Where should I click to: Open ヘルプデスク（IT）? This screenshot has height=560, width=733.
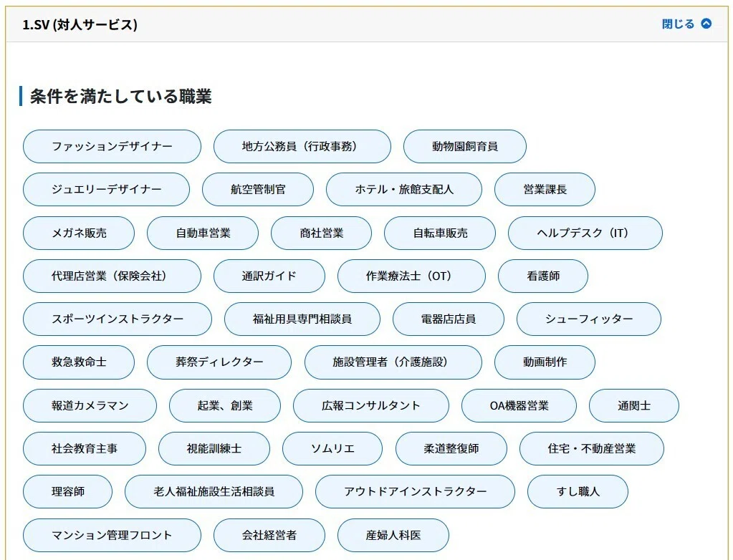coord(585,233)
